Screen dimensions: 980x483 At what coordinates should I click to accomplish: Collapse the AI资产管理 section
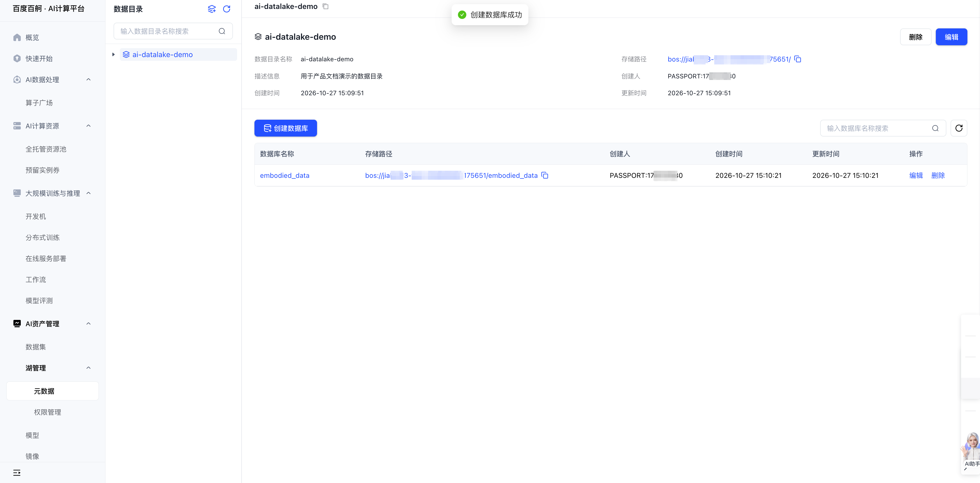[x=89, y=324]
